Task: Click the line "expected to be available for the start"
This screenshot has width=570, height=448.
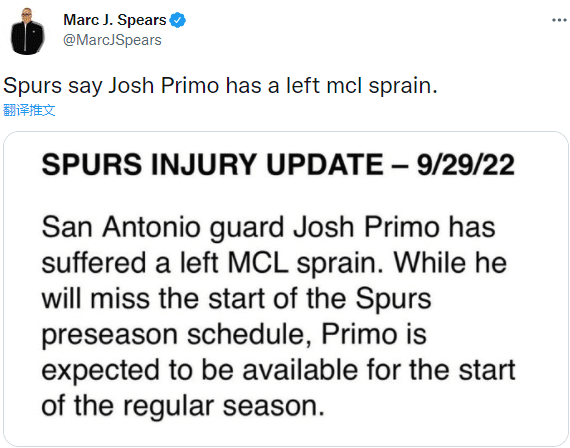Action: click(x=278, y=370)
